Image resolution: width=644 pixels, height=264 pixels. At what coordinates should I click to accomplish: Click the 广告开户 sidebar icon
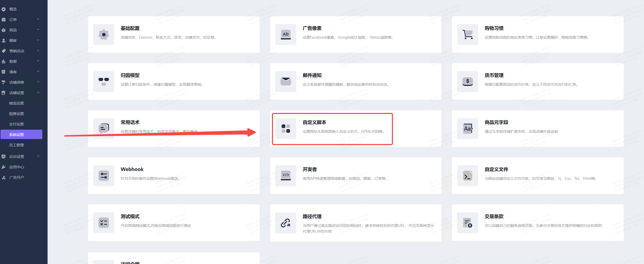click(x=4, y=177)
